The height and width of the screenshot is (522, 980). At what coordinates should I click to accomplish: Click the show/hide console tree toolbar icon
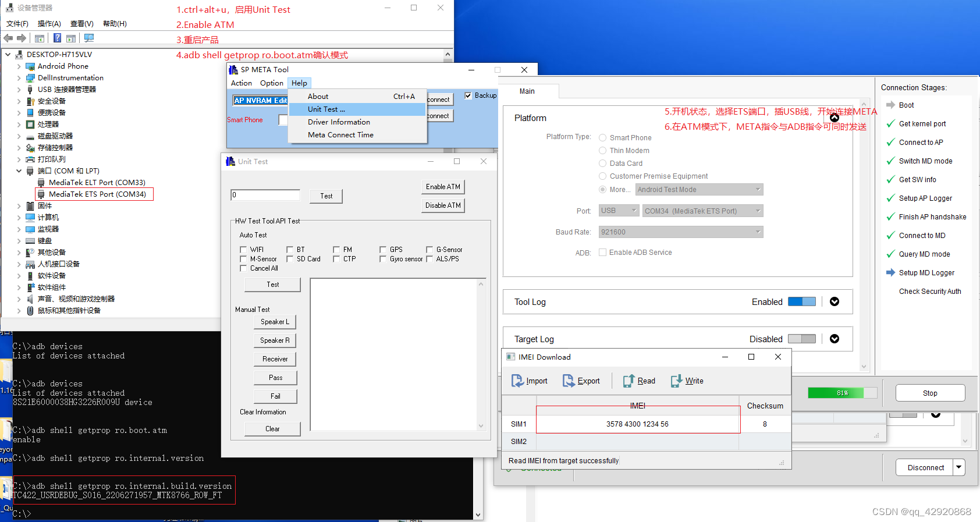[40, 38]
